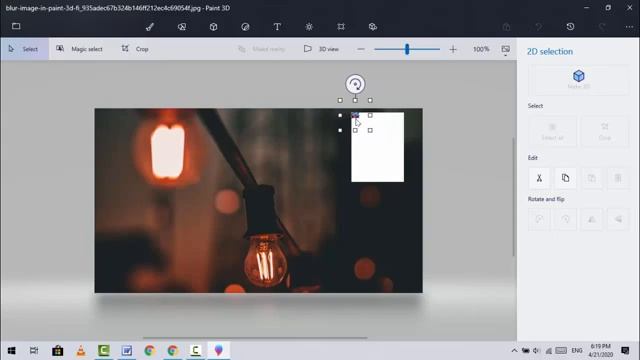
Task: Click the horizontal canvas scrollbar
Action: 255,338
